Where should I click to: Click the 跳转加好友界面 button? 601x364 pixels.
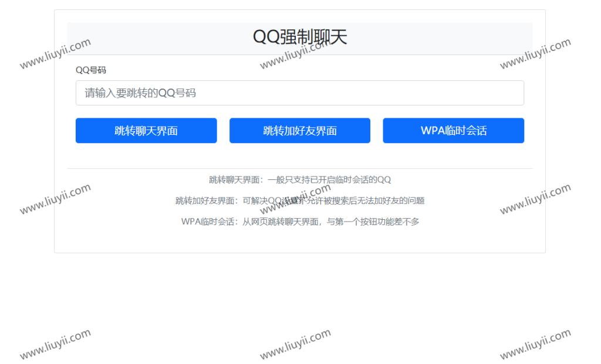tap(300, 131)
